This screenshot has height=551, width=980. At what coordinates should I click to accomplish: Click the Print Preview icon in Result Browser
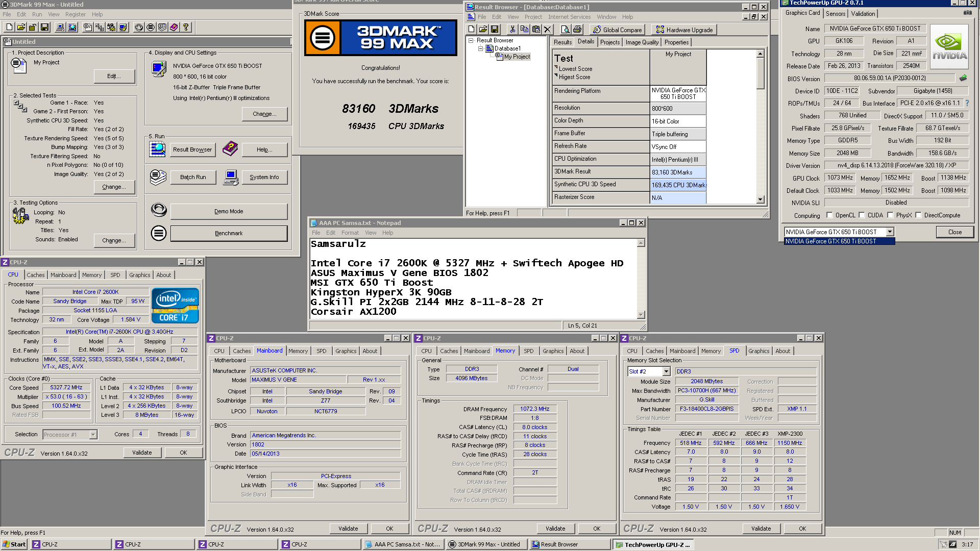click(565, 30)
